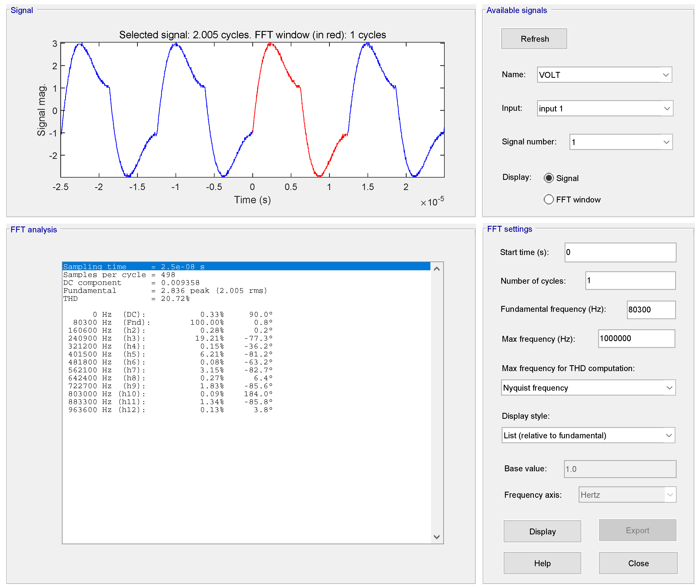This screenshot has height=588, width=700.
Task: Select the Sampling time line in list
Action: (133, 266)
